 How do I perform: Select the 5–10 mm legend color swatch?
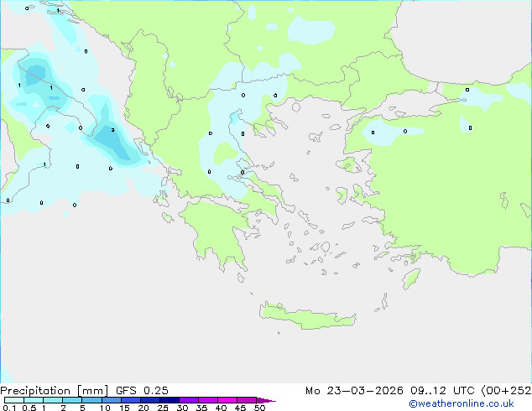(x=91, y=400)
